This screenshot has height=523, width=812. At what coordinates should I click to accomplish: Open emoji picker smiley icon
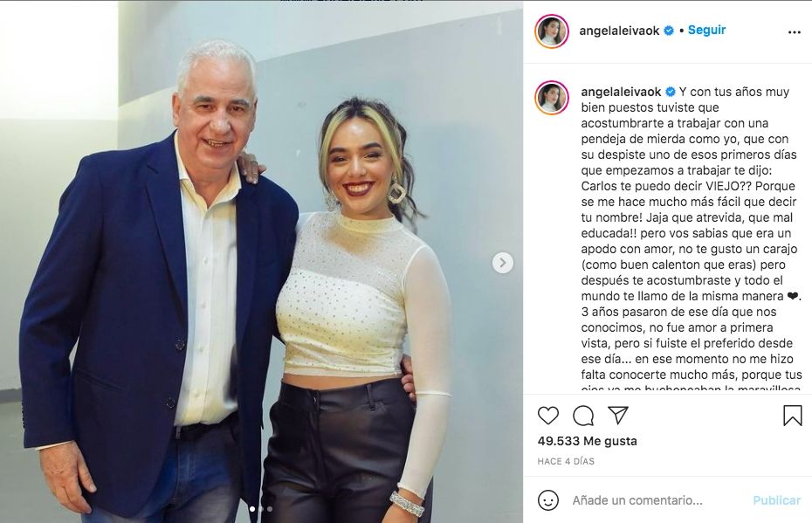[548, 500]
